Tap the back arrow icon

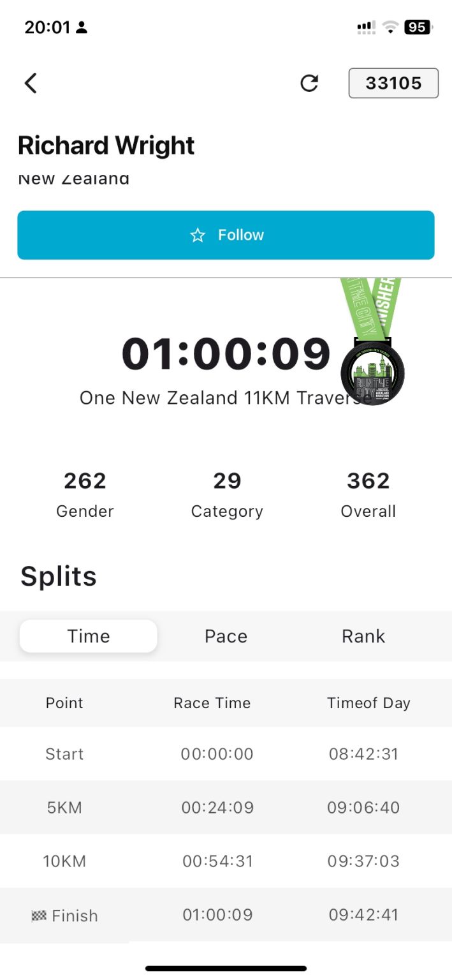tap(31, 83)
